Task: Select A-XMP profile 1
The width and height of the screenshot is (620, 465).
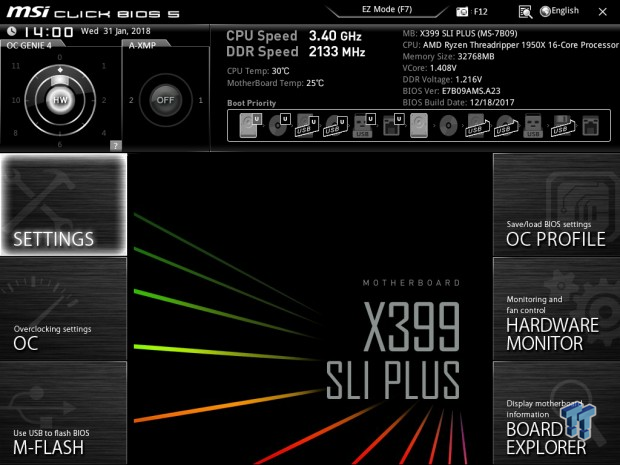Action: coord(200,100)
